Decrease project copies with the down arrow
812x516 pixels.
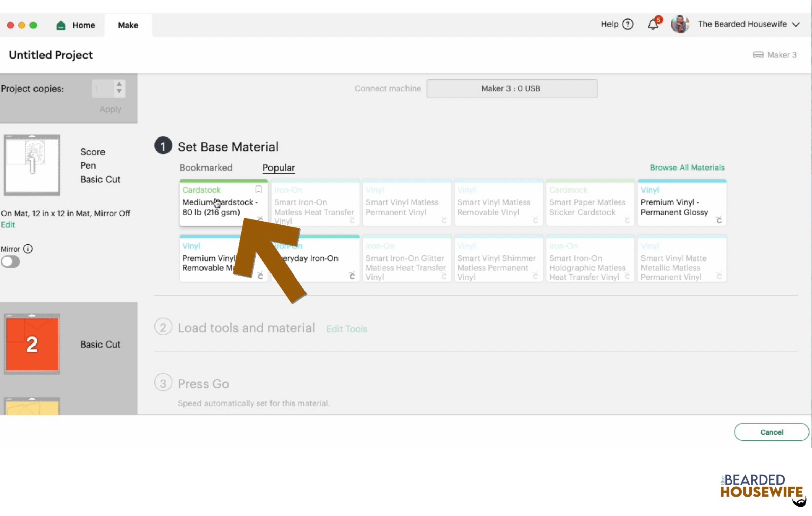pos(119,91)
